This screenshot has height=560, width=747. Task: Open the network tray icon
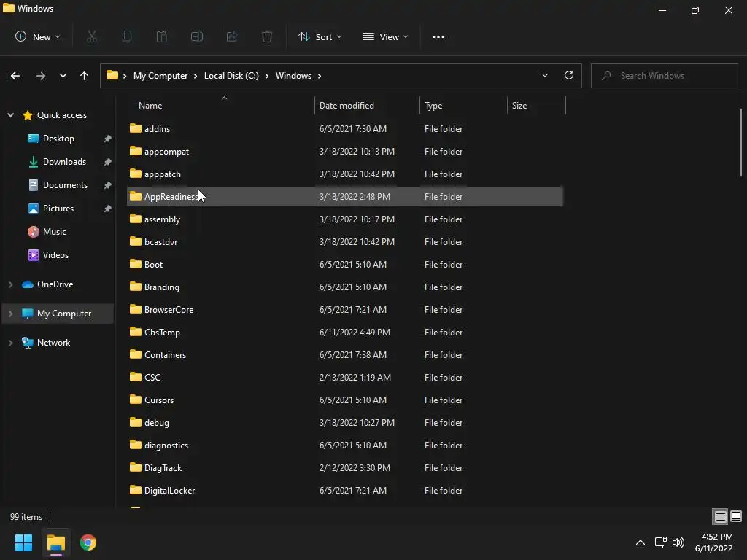pyautogui.click(x=660, y=542)
